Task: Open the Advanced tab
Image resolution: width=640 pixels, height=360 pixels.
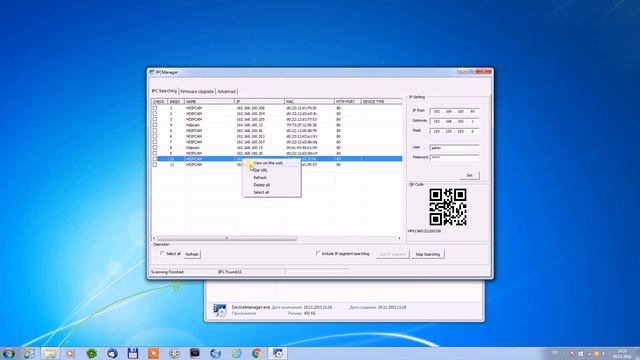Action: point(226,91)
